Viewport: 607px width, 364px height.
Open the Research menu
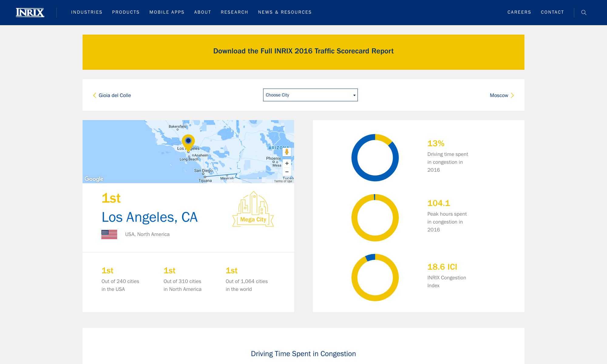[x=234, y=12]
